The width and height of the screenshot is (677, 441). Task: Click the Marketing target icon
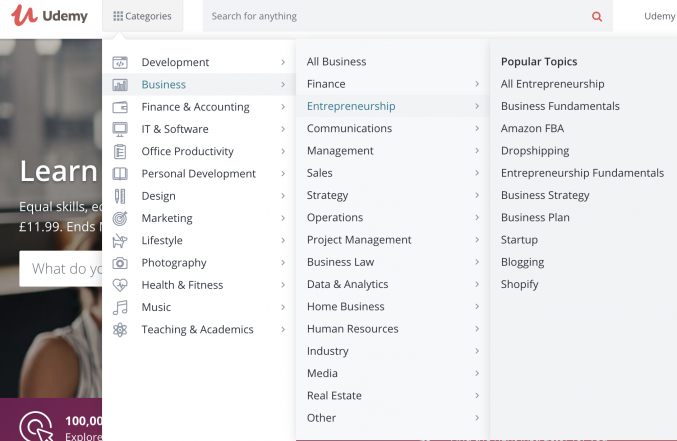(120, 219)
